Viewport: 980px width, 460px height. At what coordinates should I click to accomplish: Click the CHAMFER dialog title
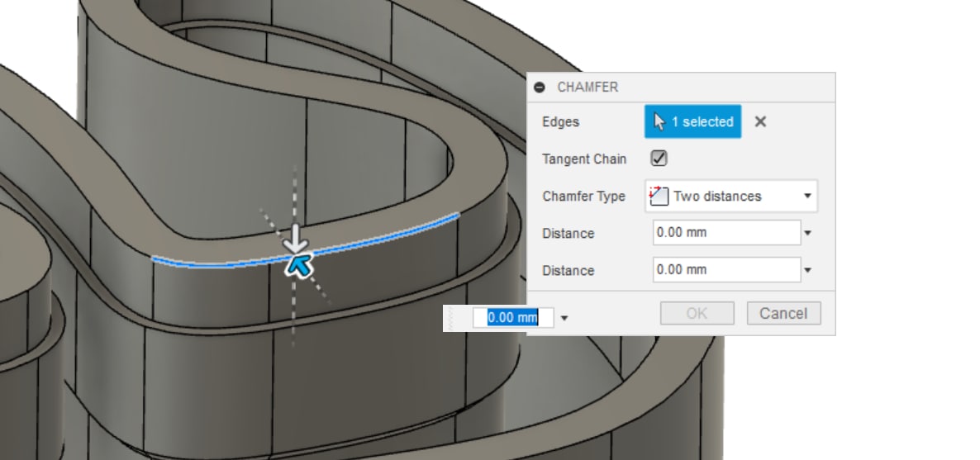(x=588, y=88)
